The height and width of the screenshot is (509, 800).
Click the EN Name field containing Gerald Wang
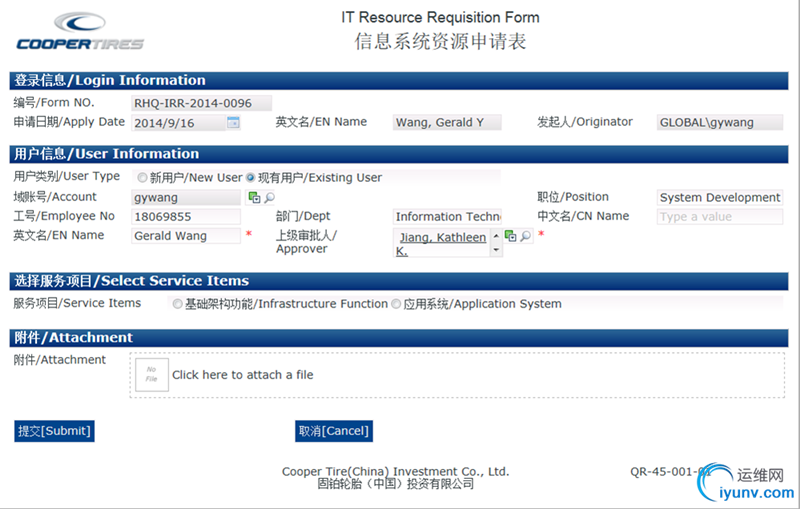click(186, 236)
